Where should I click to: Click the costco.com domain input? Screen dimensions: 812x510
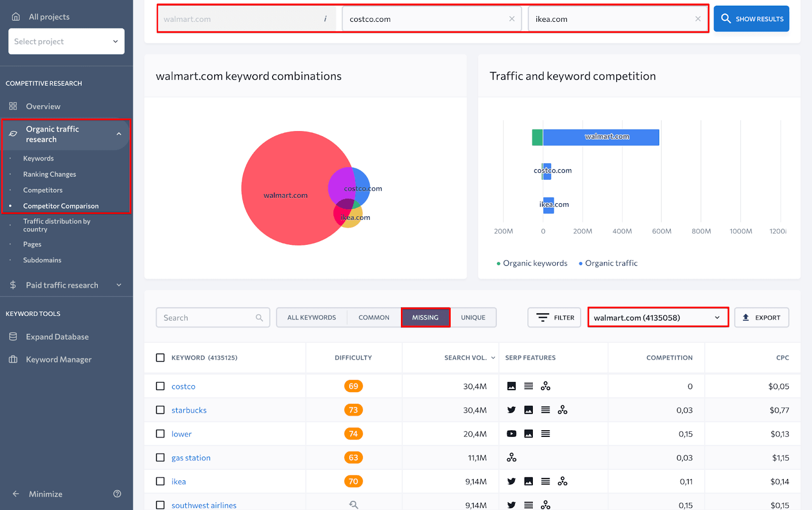click(x=432, y=19)
